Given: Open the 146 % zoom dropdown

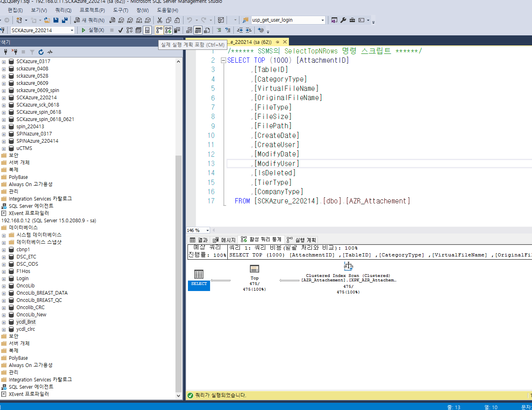Looking at the screenshot, I should pyautogui.click(x=208, y=230).
